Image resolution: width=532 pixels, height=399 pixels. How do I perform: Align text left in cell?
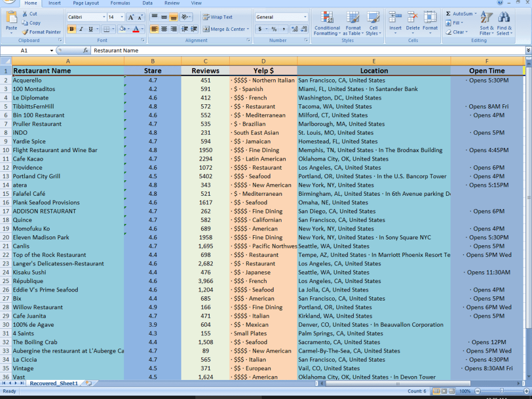(x=154, y=29)
